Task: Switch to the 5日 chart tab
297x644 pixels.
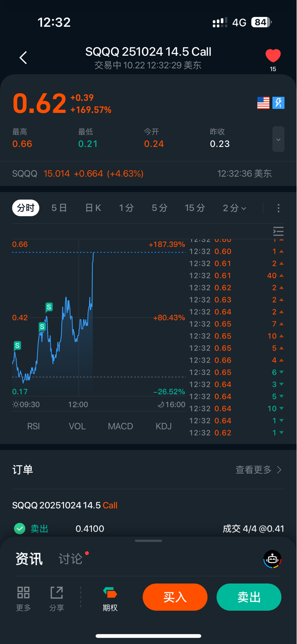Action: coord(59,208)
